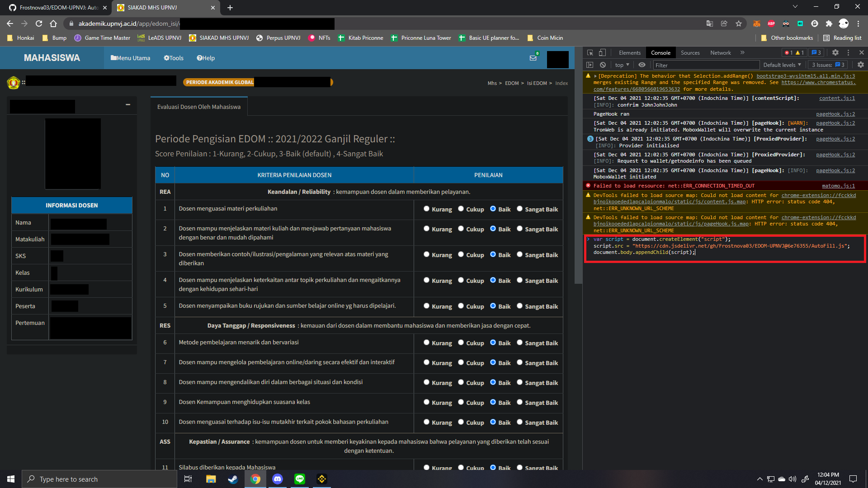Open DevTools settings gear
Viewport: 868px width, 488px height.
(x=835, y=52)
